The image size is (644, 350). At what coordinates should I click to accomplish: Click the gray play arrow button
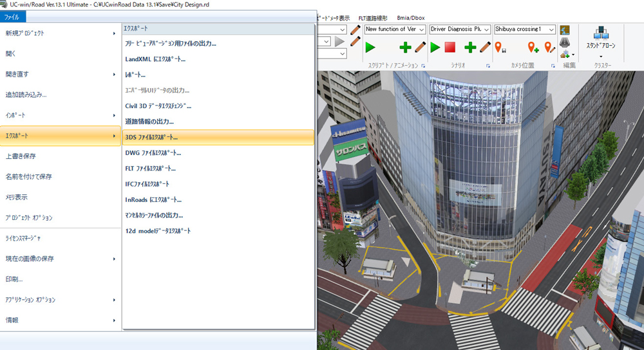point(339,41)
